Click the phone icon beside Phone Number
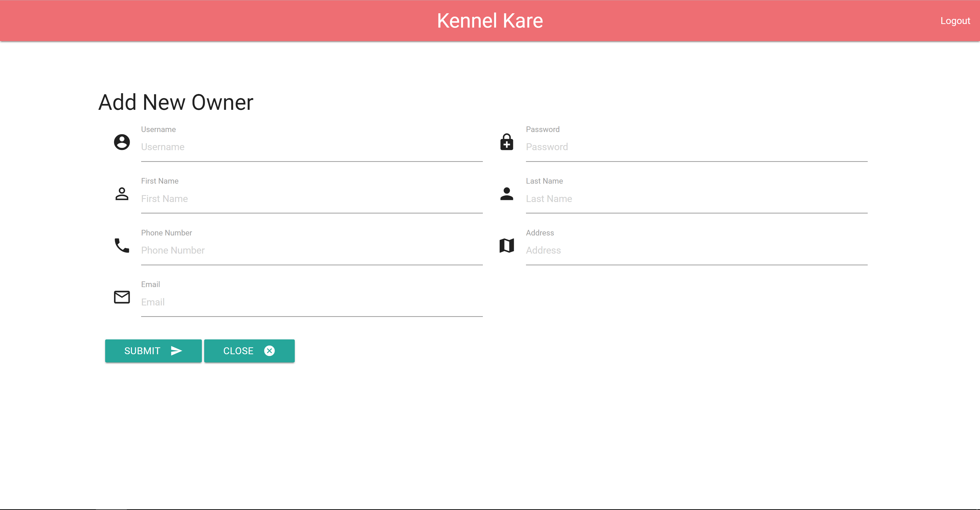The height and width of the screenshot is (510, 980). point(122,245)
